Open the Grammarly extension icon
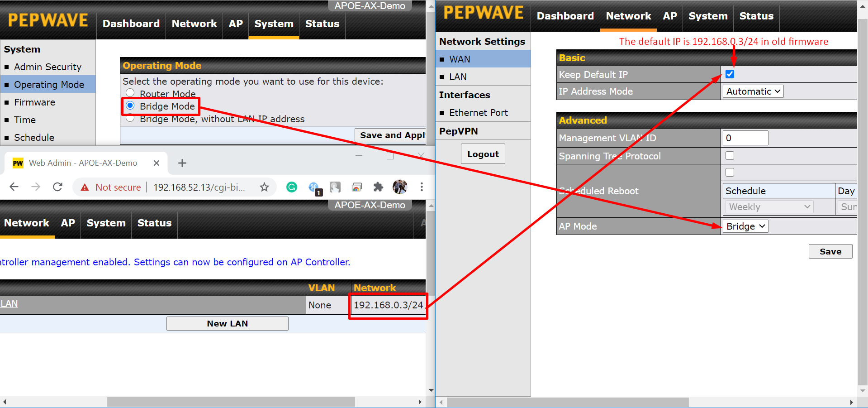 [292, 187]
